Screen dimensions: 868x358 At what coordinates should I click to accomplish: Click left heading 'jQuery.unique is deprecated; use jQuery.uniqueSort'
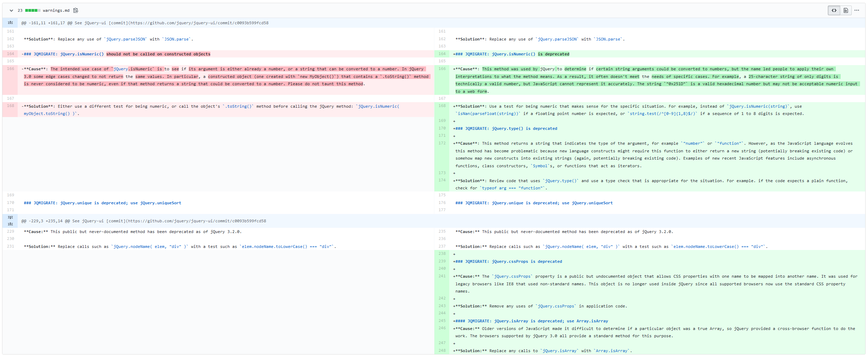120,203
